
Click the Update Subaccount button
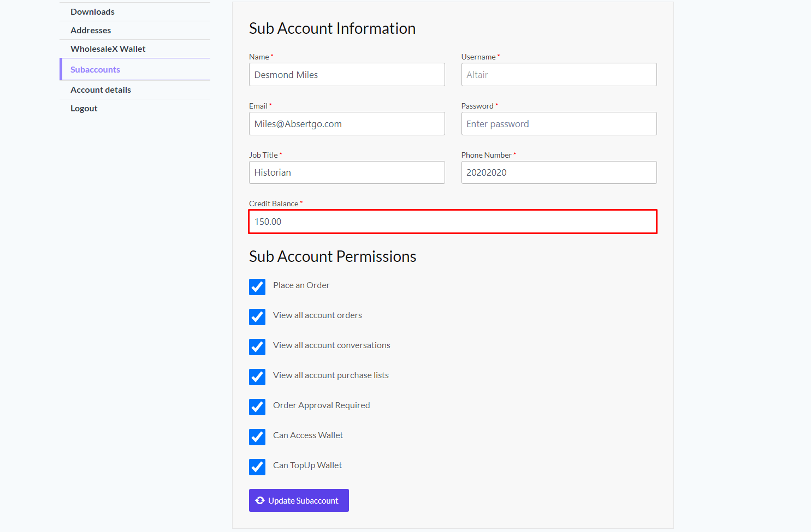coord(299,500)
